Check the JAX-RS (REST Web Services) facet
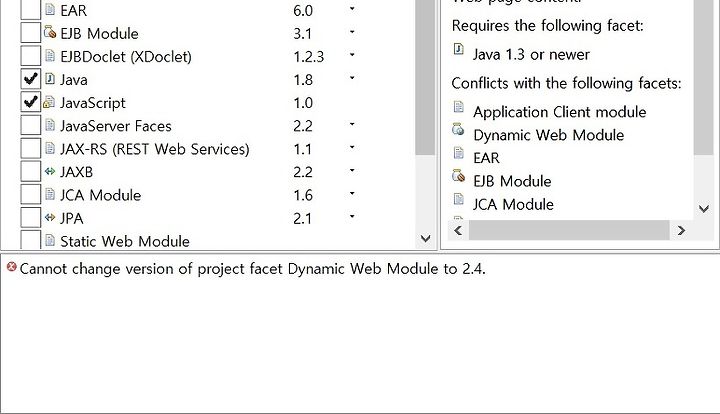The width and height of the screenshot is (720, 414). click(x=31, y=148)
